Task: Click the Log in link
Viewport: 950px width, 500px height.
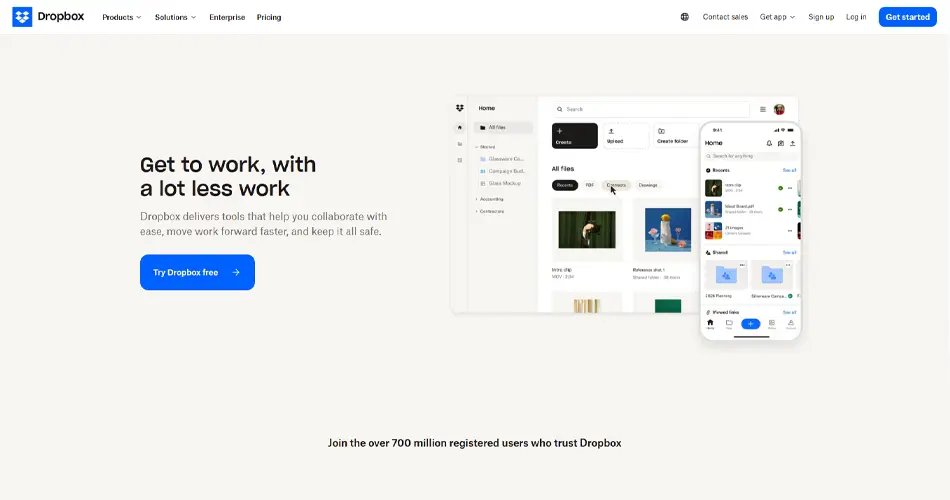Action: click(856, 17)
